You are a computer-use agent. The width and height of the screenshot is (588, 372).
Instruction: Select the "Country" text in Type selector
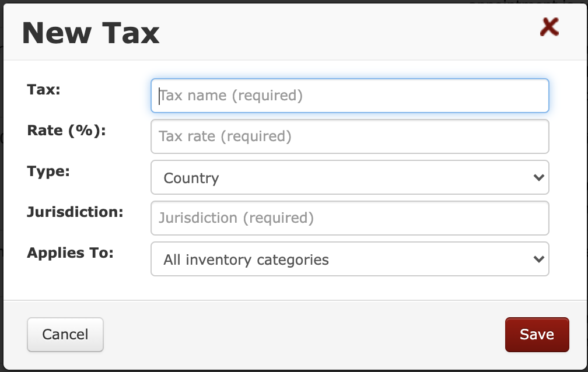pyautogui.click(x=191, y=178)
